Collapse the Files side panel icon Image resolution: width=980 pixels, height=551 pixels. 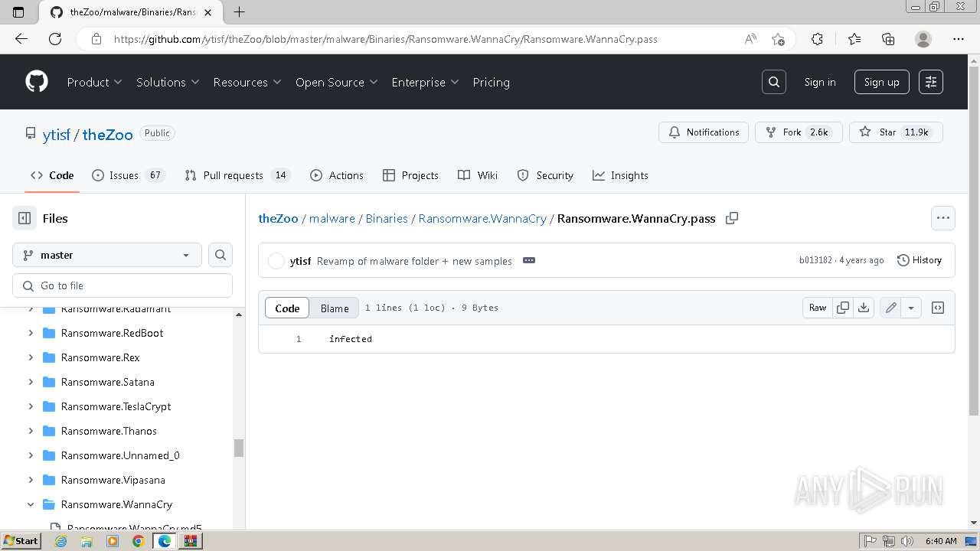click(x=24, y=218)
